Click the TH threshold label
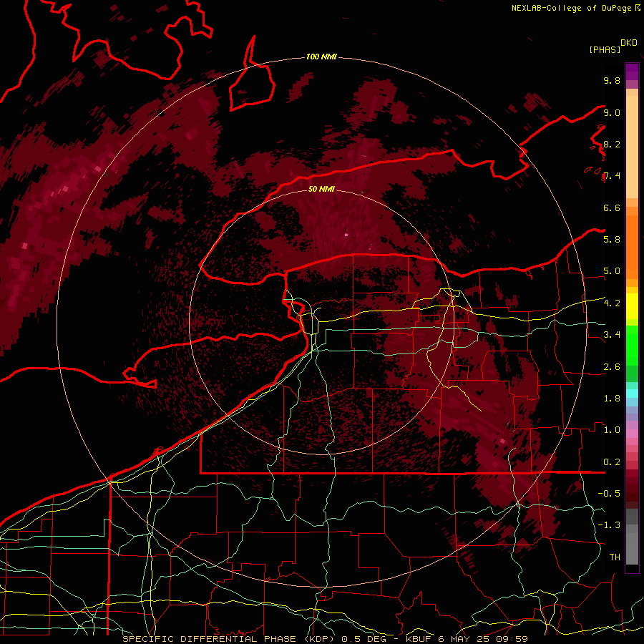 (x=615, y=557)
